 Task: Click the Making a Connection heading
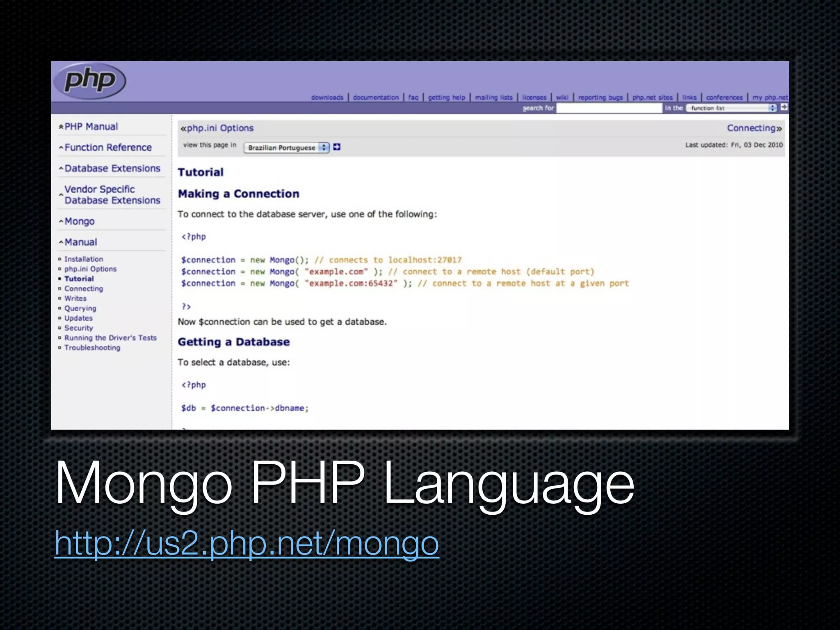[238, 194]
